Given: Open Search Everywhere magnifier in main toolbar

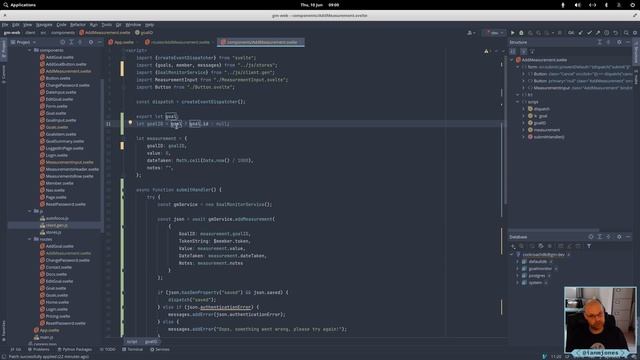Looking at the screenshot, I should 626,33.
